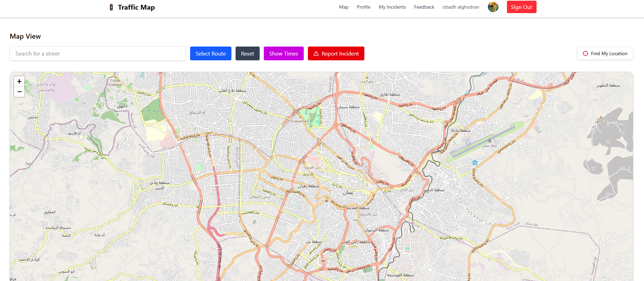644x281 pixels.
Task: Click the Traffic Map title text
Action: point(136,7)
